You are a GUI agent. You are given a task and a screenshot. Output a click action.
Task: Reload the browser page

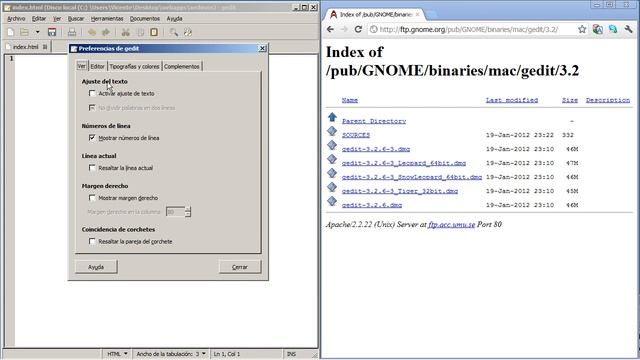[x=358, y=29]
